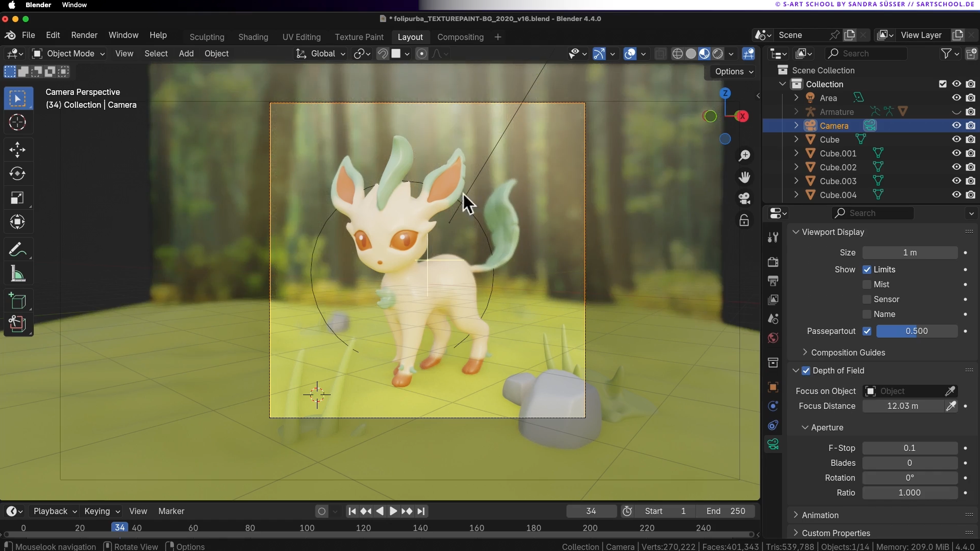This screenshot has height=551, width=980.
Task: Select the Annotate tool
Action: coord(17,250)
